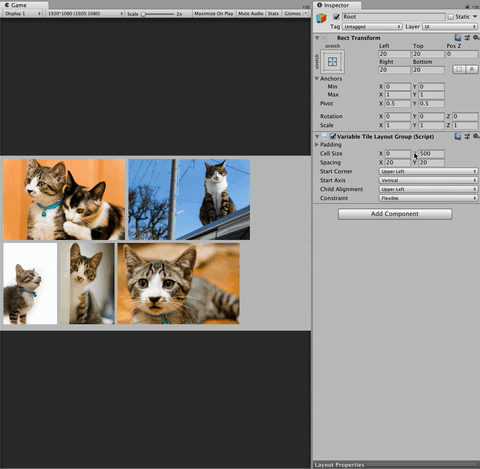
Task: Click the Inspector lock icon
Action: (467, 6)
